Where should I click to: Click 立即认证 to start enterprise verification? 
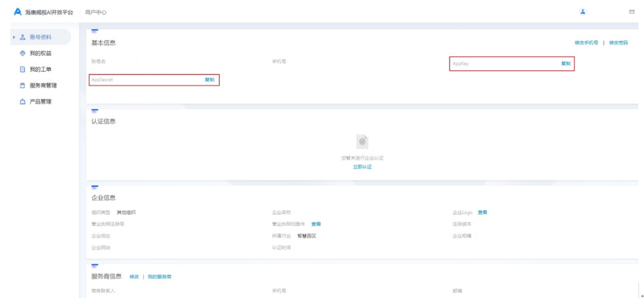[362, 167]
